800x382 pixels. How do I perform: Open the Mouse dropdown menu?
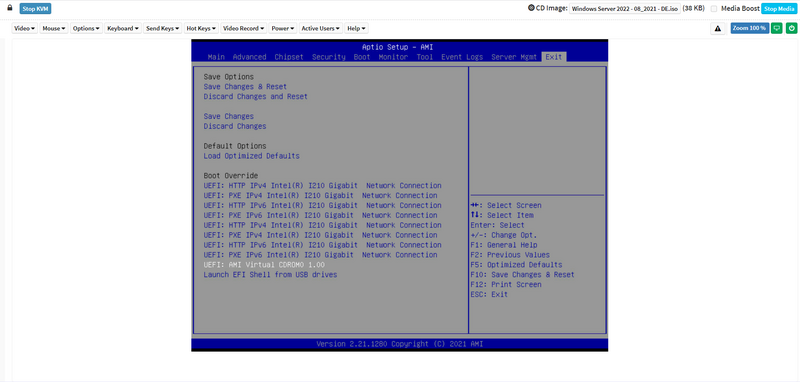click(x=54, y=29)
